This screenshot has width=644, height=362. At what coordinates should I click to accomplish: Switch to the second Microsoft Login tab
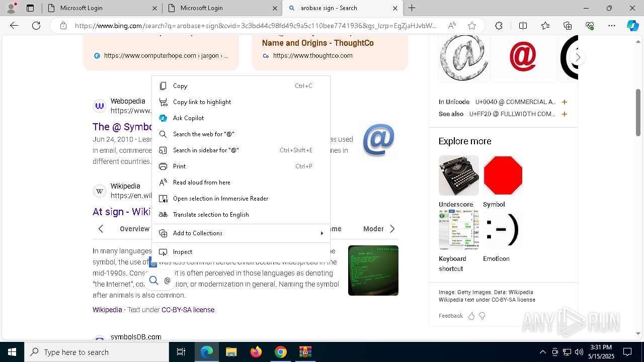(x=222, y=8)
